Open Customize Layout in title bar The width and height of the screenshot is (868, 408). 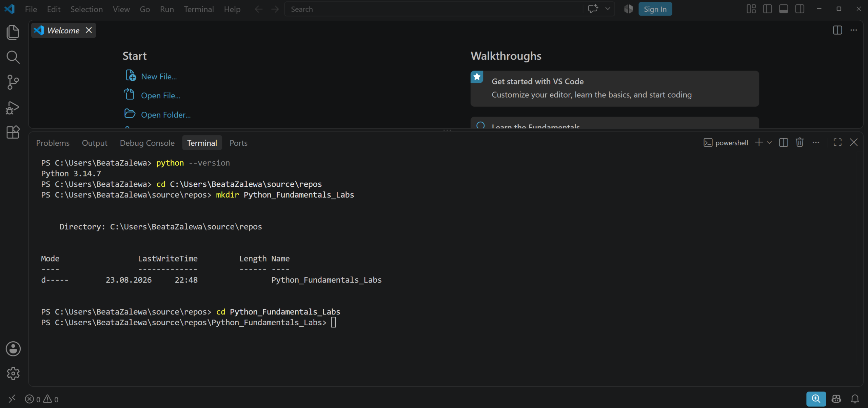click(751, 9)
